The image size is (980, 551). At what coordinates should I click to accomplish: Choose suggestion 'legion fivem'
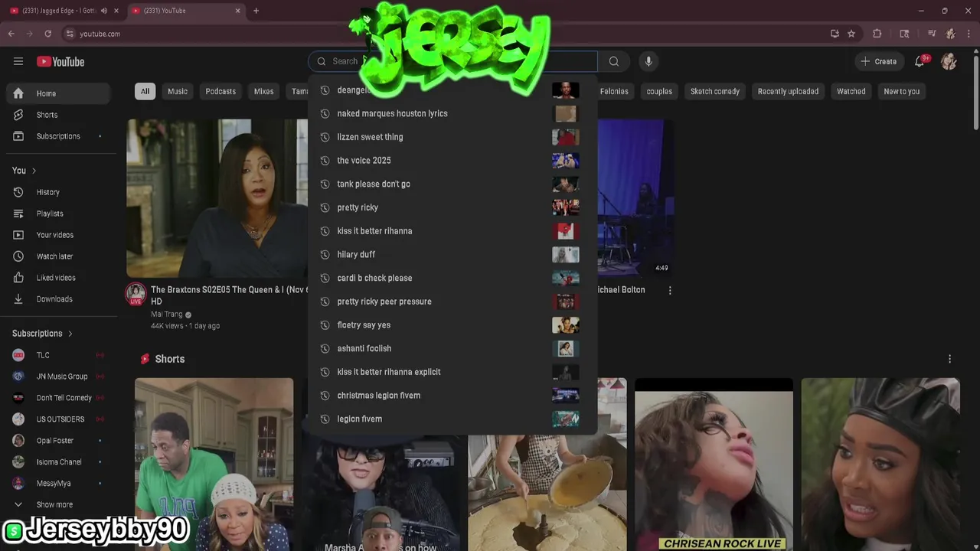(452, 419)
